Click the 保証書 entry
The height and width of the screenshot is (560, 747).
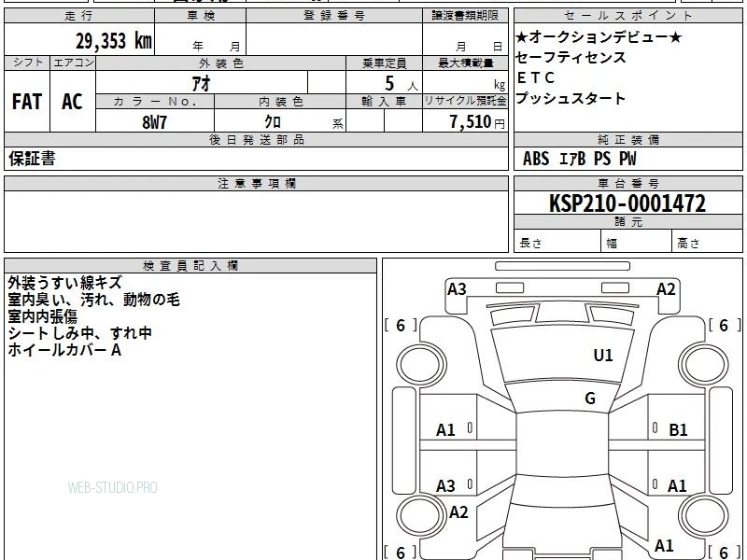[x=32, y=159]
